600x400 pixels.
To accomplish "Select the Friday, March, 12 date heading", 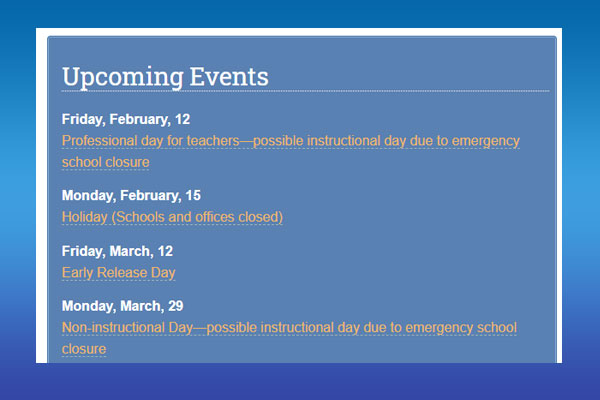I will click(117, 251).
